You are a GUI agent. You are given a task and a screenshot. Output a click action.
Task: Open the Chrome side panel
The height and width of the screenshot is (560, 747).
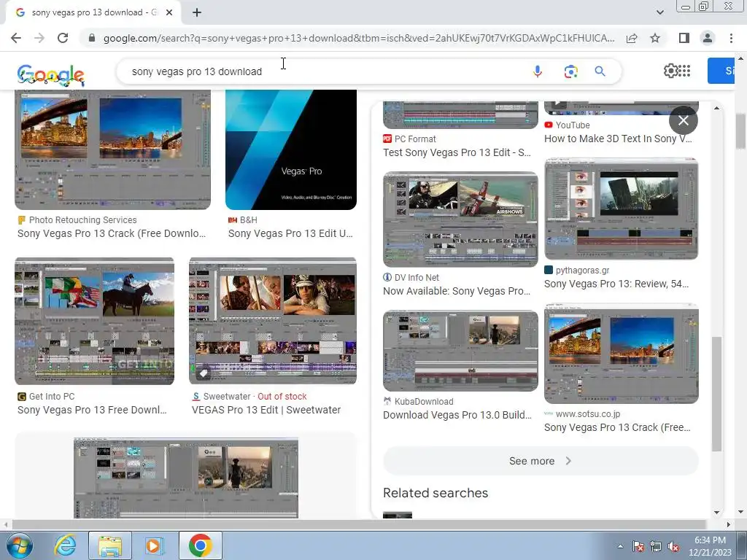pyautogui.click(x=684, y=38)
